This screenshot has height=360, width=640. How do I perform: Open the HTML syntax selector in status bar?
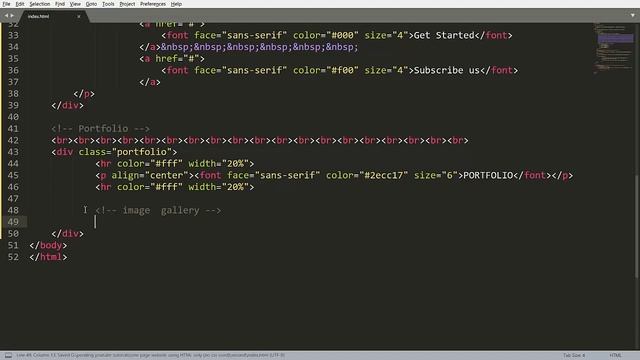(x=615, y=356)
